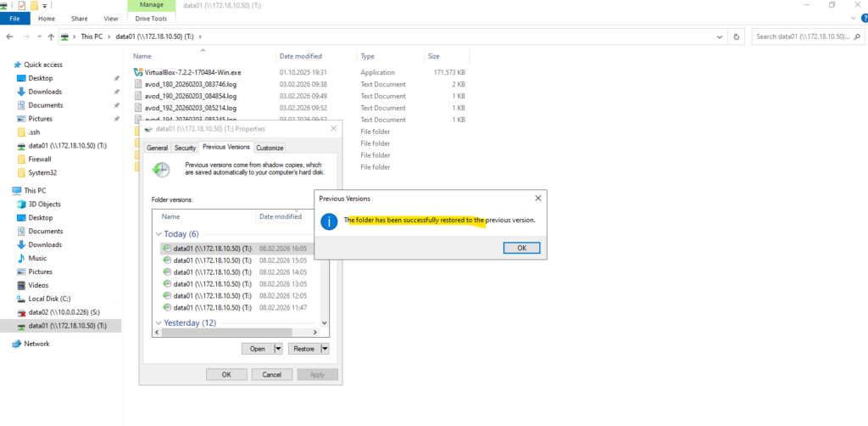
Task: Select This PC in navigation pane
Action: 35,190
